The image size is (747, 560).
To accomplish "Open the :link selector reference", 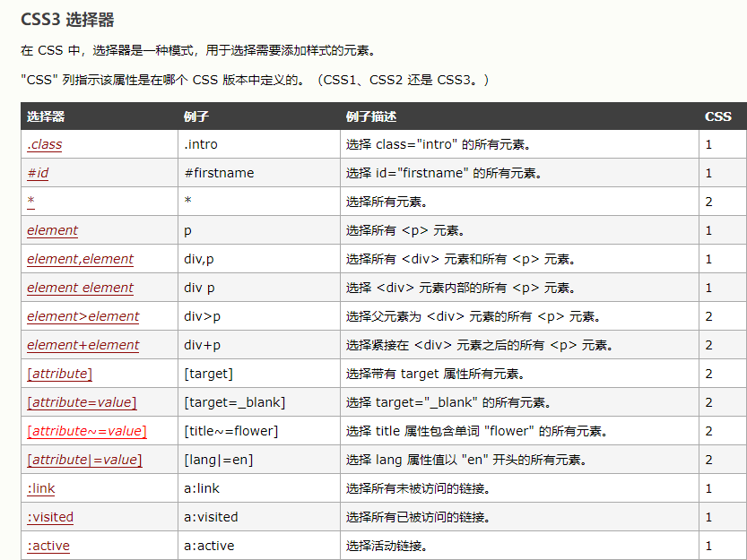I will pyautogui.click(x=41, y=488).
